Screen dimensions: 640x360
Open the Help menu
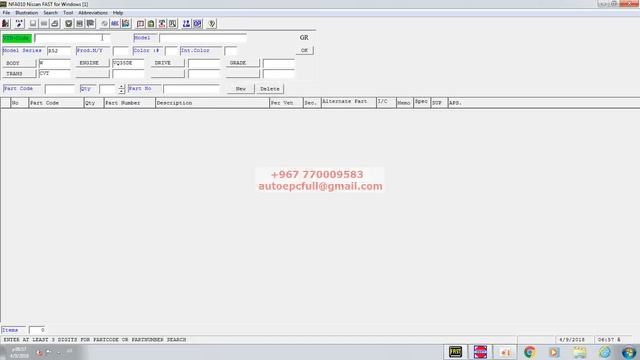pos(118,13)
